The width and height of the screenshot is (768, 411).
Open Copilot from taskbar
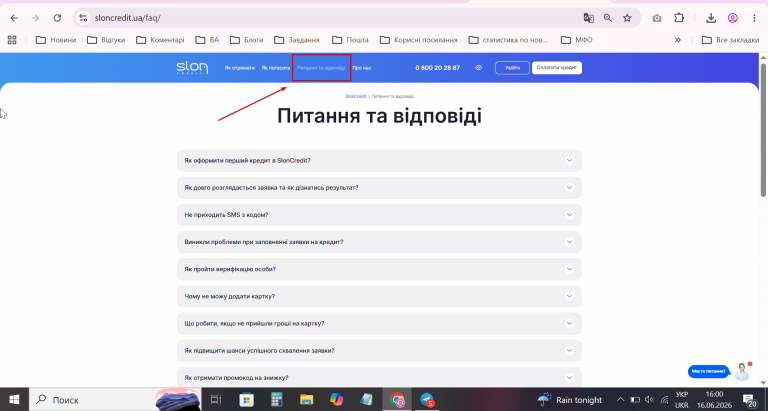pyautogui.click(x=336, y=400)
